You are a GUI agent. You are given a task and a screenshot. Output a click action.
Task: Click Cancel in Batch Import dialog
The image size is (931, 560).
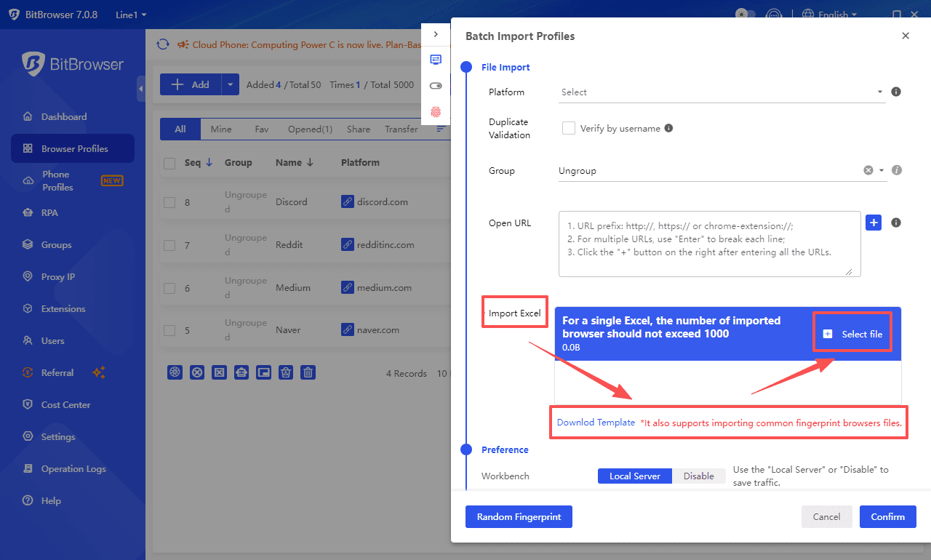pos(826,517)
